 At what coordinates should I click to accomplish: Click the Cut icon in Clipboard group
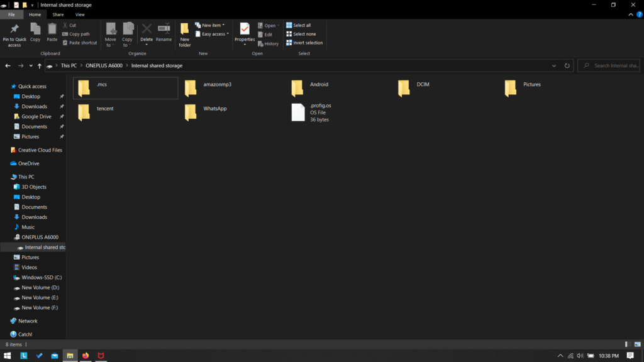coord(70,25)
